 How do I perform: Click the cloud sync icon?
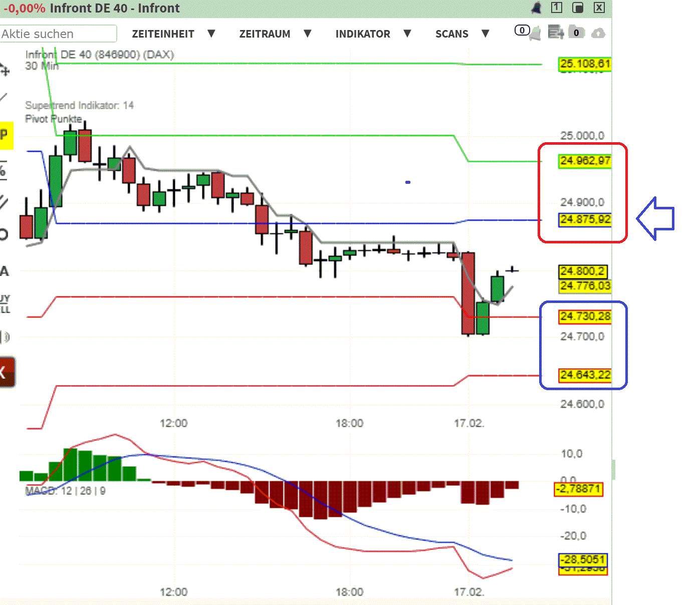[x=598, y=33]
